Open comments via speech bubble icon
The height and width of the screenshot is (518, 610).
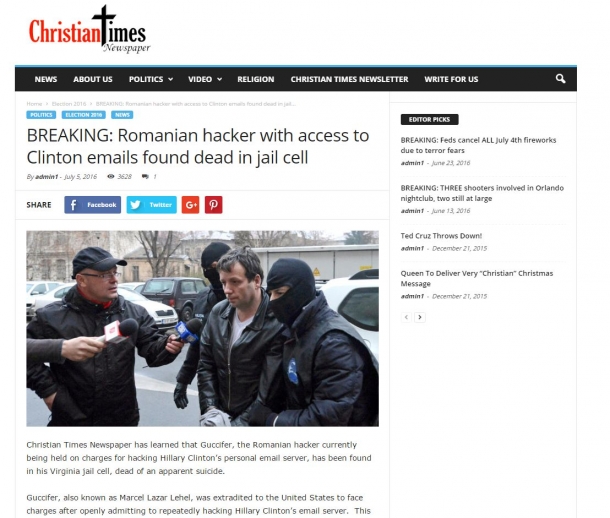(x=145, y=177)
